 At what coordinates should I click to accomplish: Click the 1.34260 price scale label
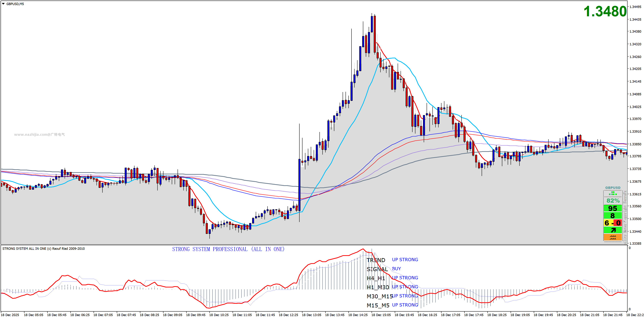tap(635, 57)
